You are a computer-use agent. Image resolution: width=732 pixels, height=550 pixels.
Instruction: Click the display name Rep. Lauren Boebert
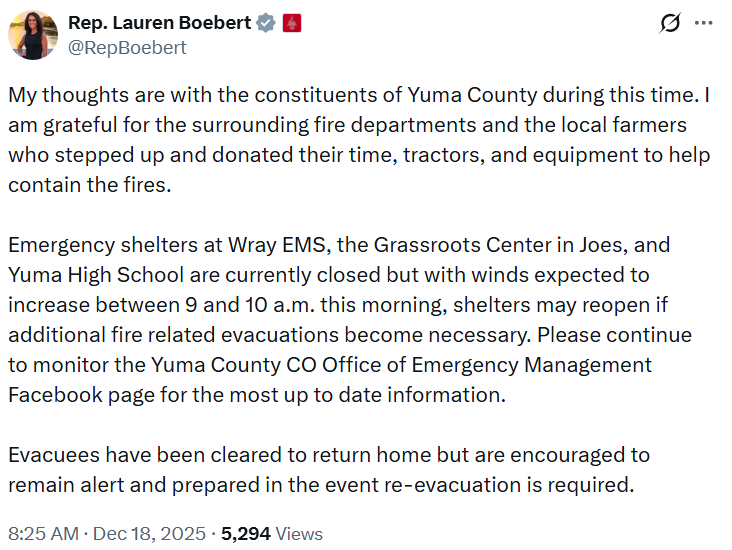click(160, 22)
